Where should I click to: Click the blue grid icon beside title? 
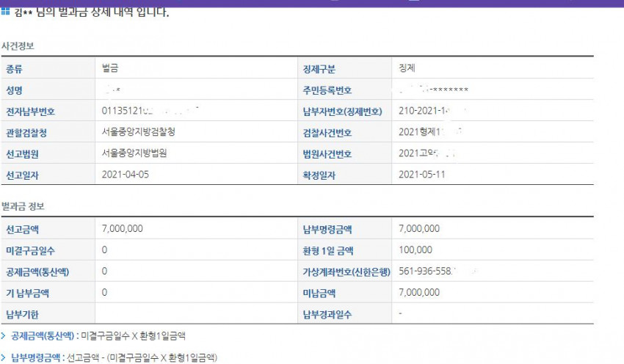(5, 11)
